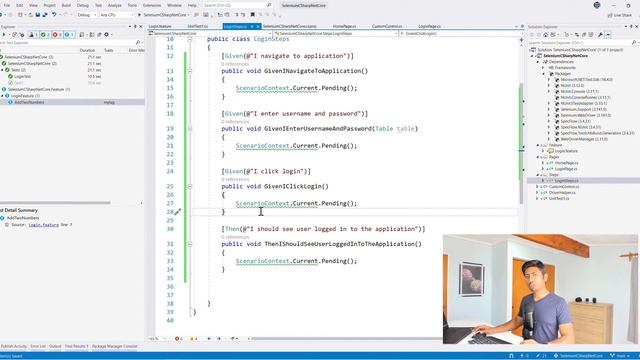
Task: Collapse ThenIShouldSeeUserLoggedInToTheApplication method at line 31
Action: [x=190, y=244]
